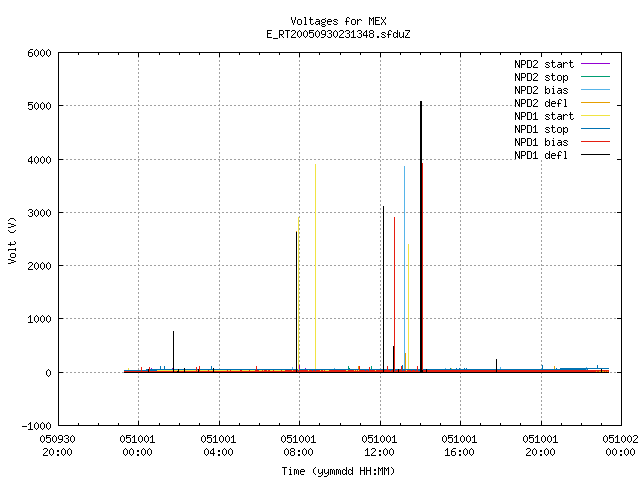Viewport: 640px width, 480px height.
Task: Click the y-axis tick value -1000
Action: [x=37, y=426]
